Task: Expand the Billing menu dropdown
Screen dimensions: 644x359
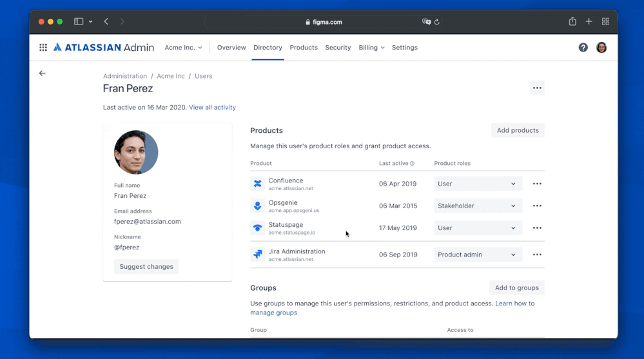Action: 371,48
